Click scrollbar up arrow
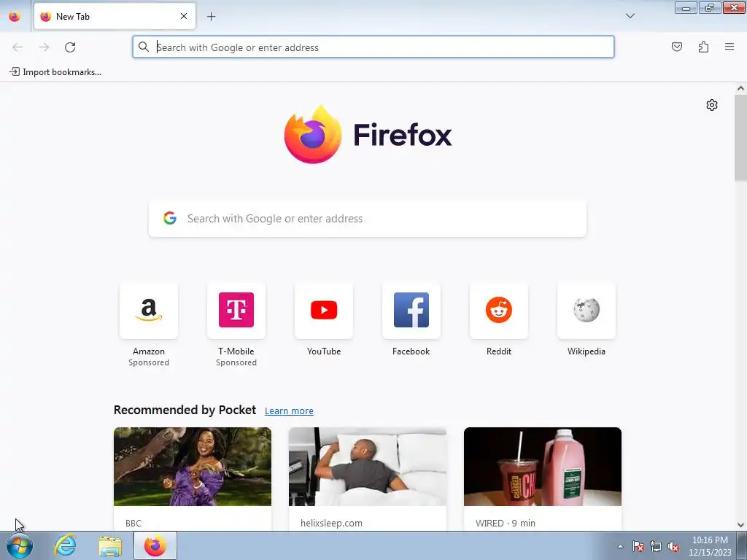The height and width of the screenshot is (560, 747). (x=740, y=88)
